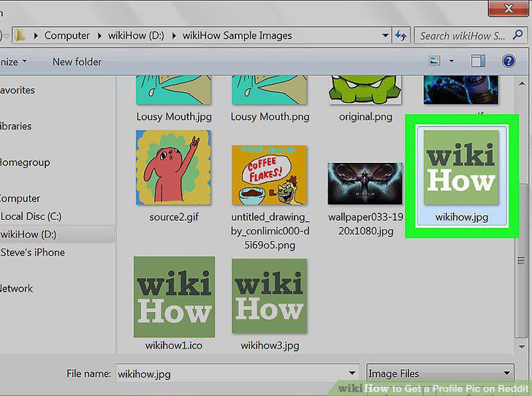The width and height of the screenshot is (532, 396).
Task: Click the wikihow3.jpg file name label
Action: coord(270,346)
